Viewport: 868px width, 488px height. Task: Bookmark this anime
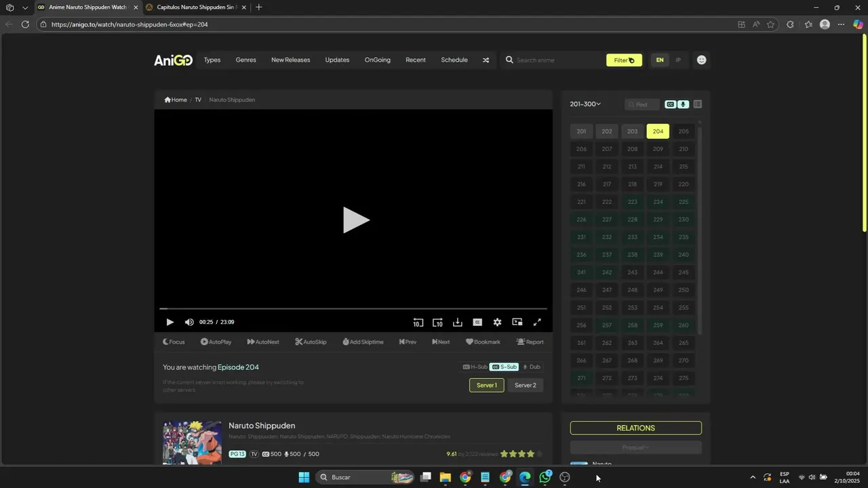(x=483, y=342)
